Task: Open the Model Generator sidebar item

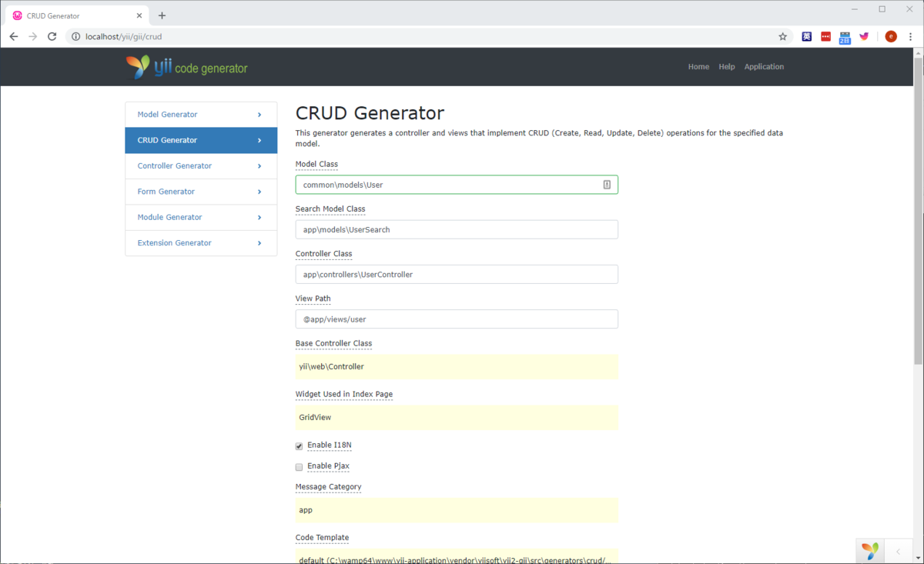Action: pos(201,115)
